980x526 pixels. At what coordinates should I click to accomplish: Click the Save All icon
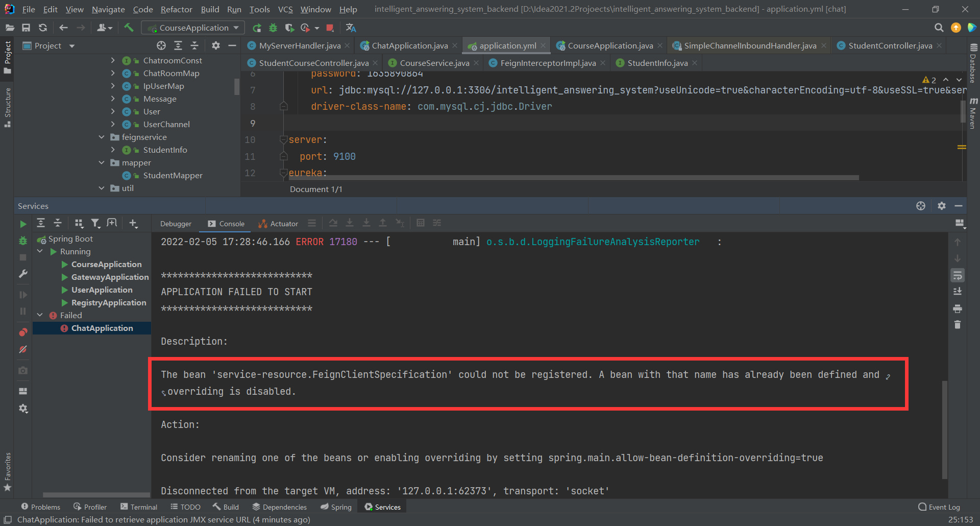click(26, 28)
